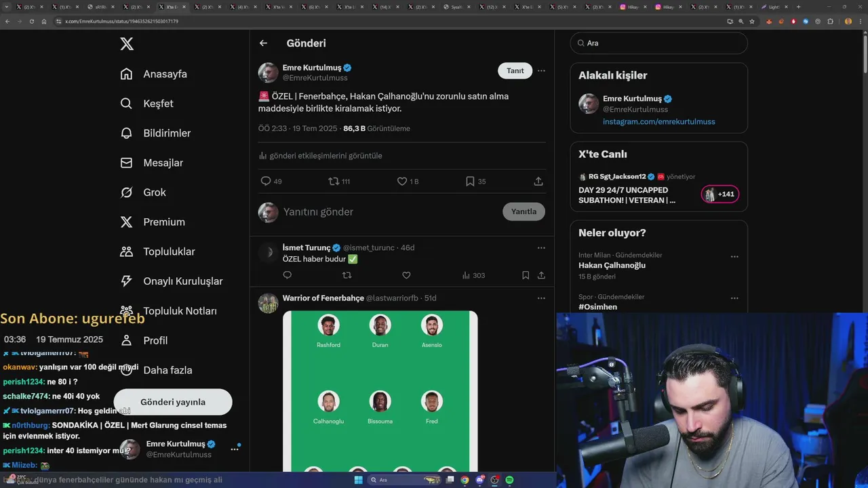Open Chrome from the taskbar
Screen dimensions: 868x488
tap(465, 480)
